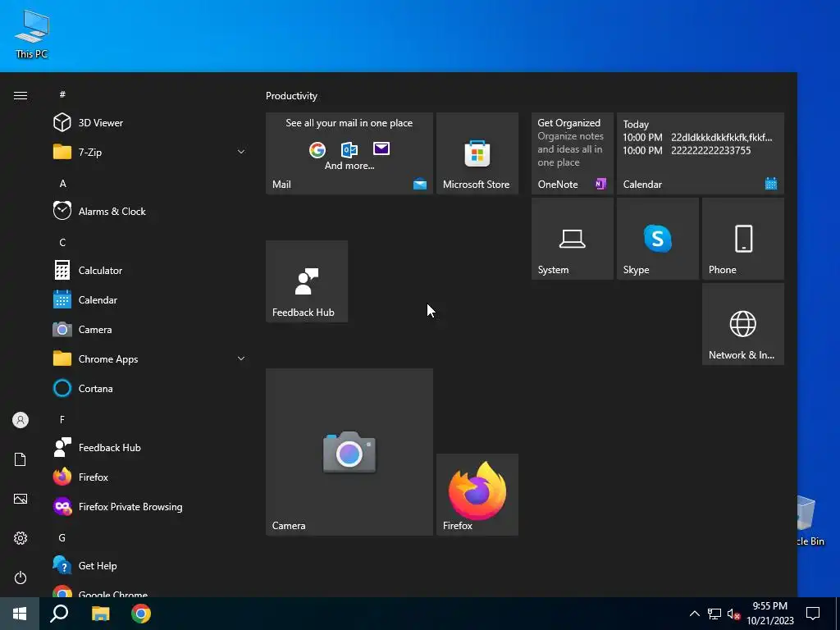
Task: Open the Microsoft Store tile
Action: 477,153
